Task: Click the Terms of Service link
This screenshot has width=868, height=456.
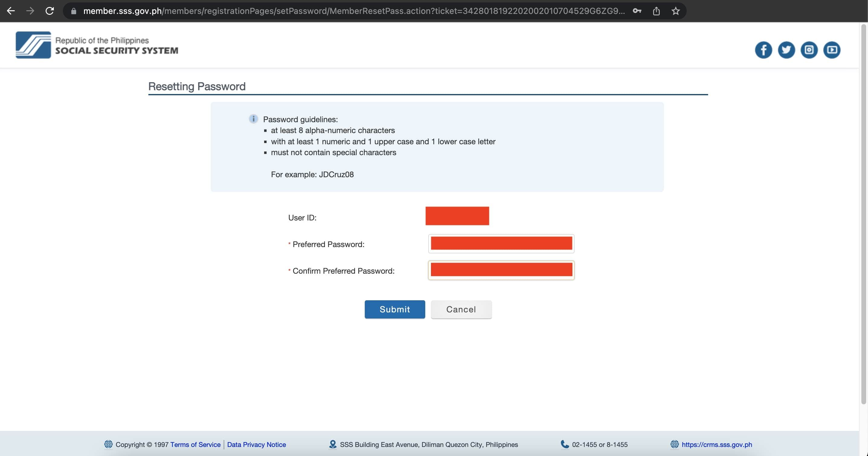Action: 195,444
